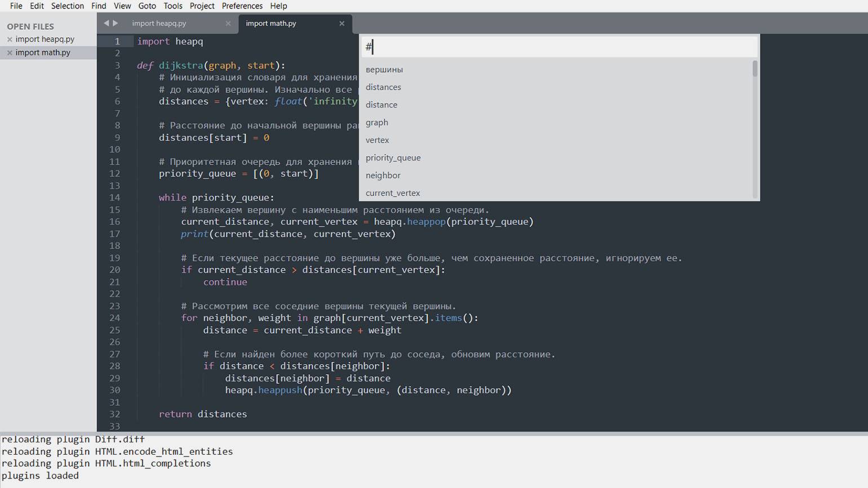
Task: Click 'distances[start] = 0' on line 9
Action: coord(214,137)
